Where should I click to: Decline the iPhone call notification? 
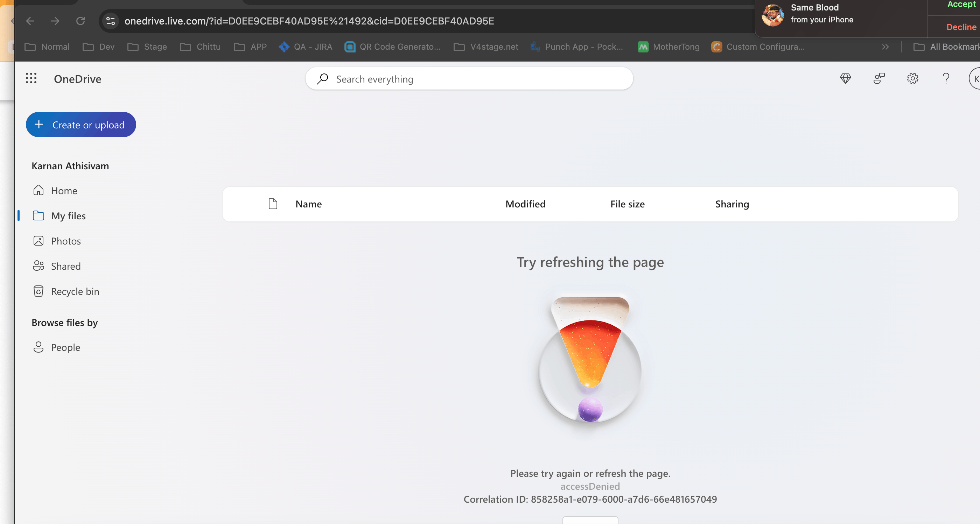pos(961,27)
